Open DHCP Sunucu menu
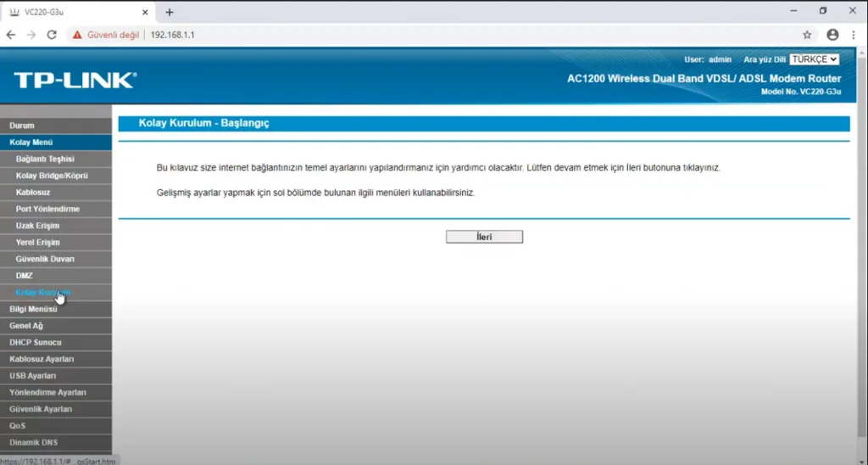The height and width of the screenshot is (465, 868). tap(56, 342)
